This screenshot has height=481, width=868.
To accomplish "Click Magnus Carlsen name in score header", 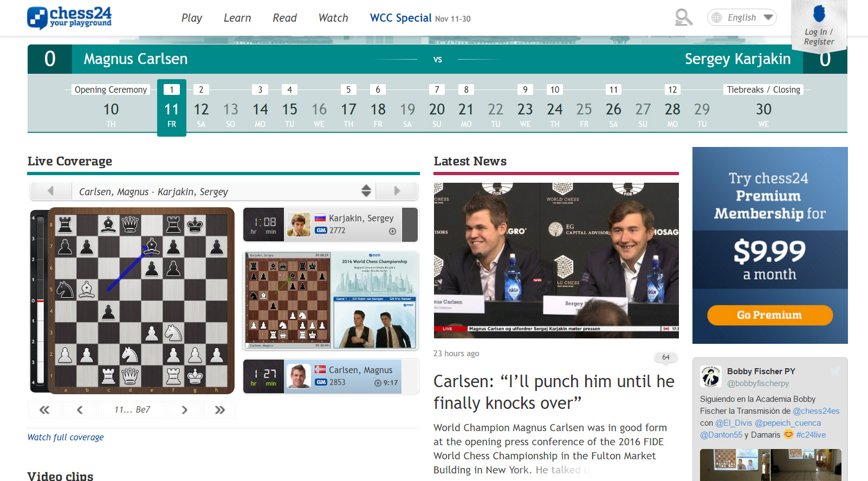I will (x=135, y=59).
